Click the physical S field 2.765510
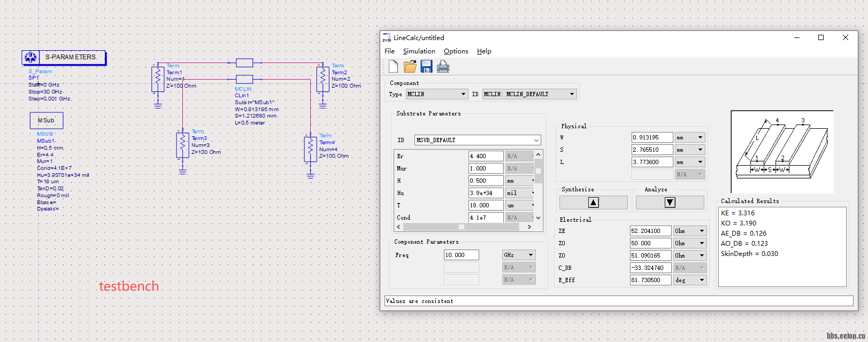Image resolution: width=868 pixels, height=342 pixels. (x=652, y=150)
